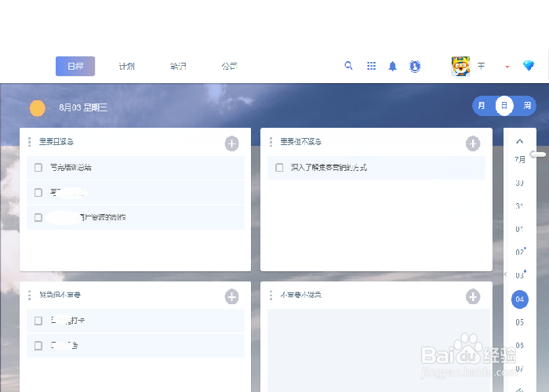This screenshot has height=392, width=549.
Task: Select 周 week view
Action: (x=527, y=105)
